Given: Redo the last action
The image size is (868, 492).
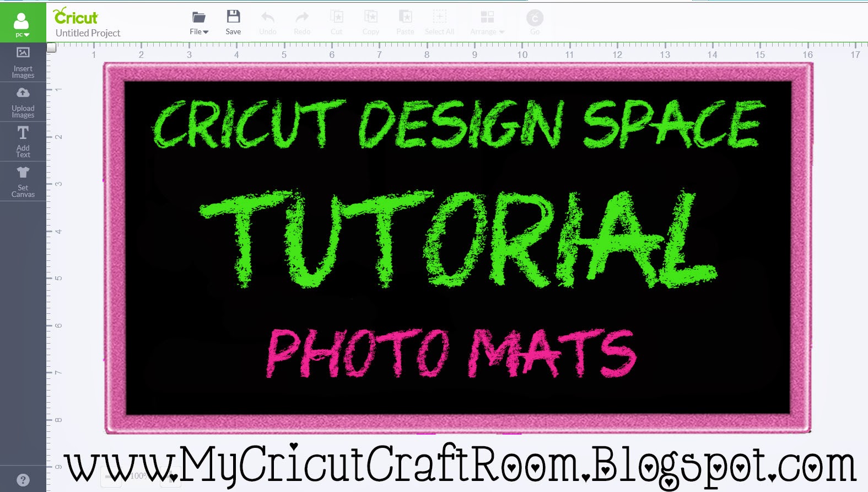Looking at the screenshot, I should [x=302, y=23].
